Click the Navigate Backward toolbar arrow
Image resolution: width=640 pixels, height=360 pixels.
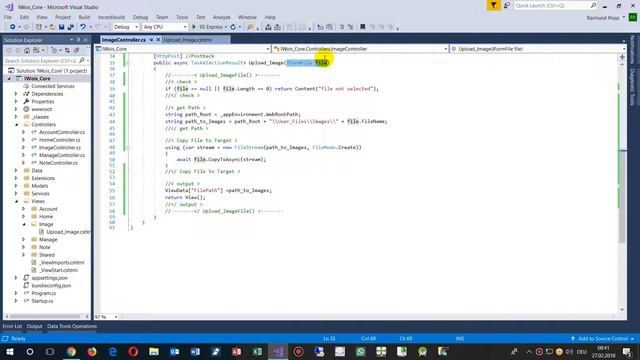click(13, 27)
